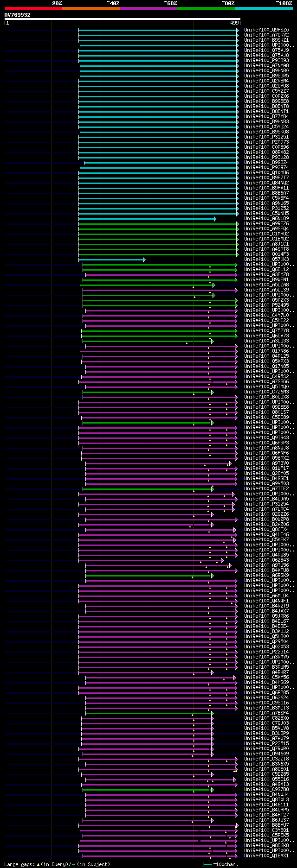Viewport: 297px width, 868px height.
Task: Select the UniRef100_C1MHU2 label
Action: (266, 234)
